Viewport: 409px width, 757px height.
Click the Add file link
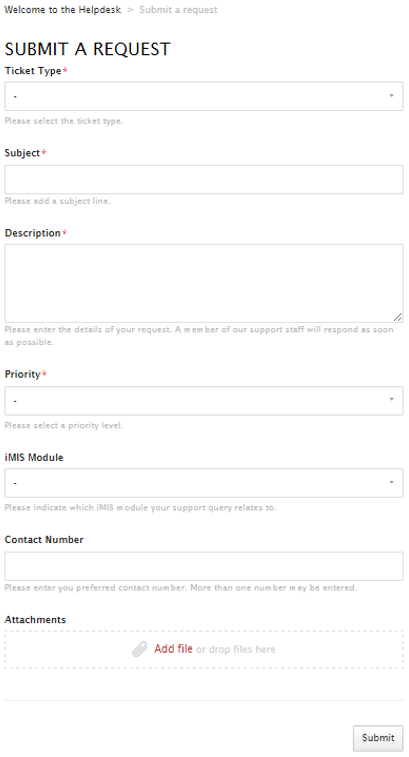173,649
